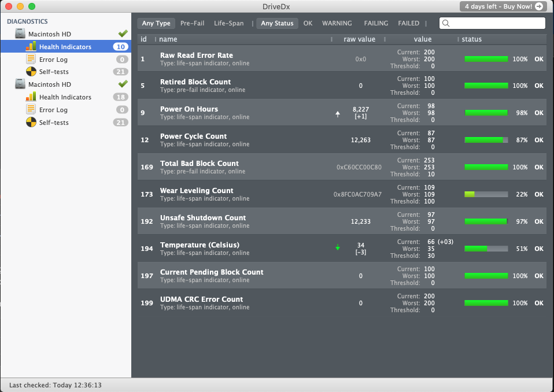Image resolution: width=554 pixels, height=392 pixels.
Task: Click the badge 0 on the first Error Log
Action: coord(122,60)
